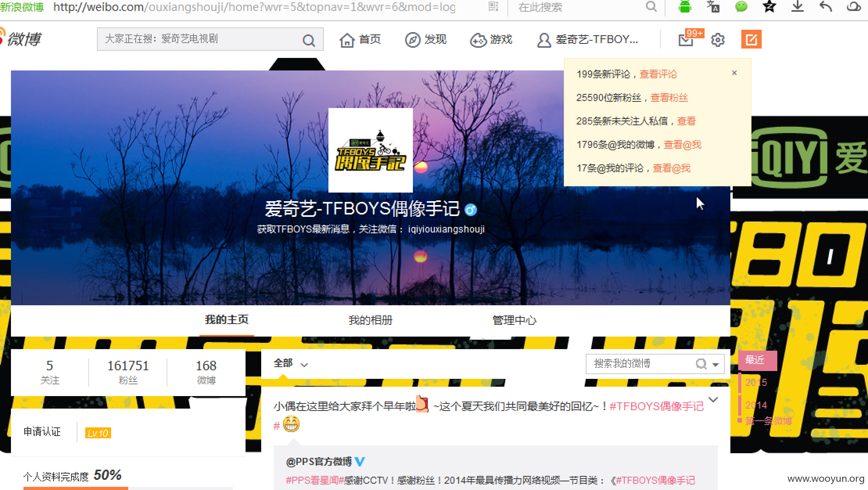Screen dimensions: 868x490
Task: Select 最近 timeline marker
Action: (757, 360)
